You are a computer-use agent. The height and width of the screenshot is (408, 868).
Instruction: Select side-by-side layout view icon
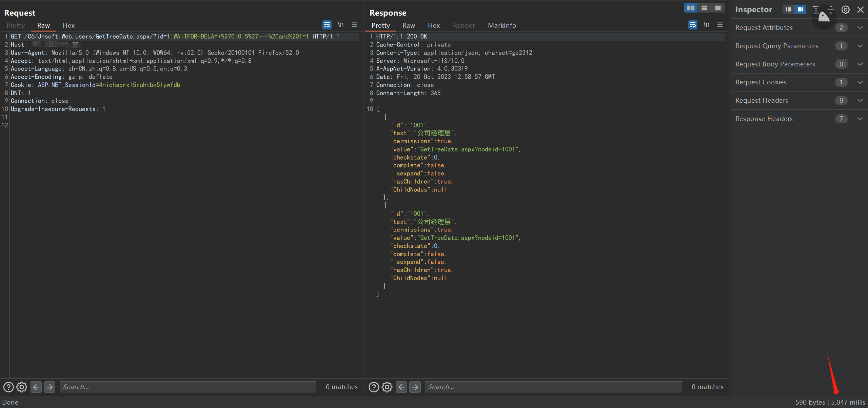[x=690, y=8]
